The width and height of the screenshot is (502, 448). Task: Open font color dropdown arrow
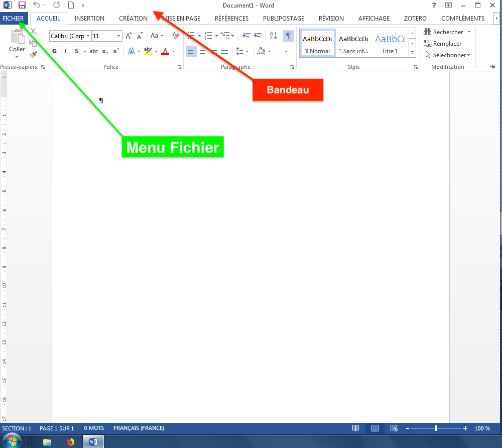tap(174, 51)
